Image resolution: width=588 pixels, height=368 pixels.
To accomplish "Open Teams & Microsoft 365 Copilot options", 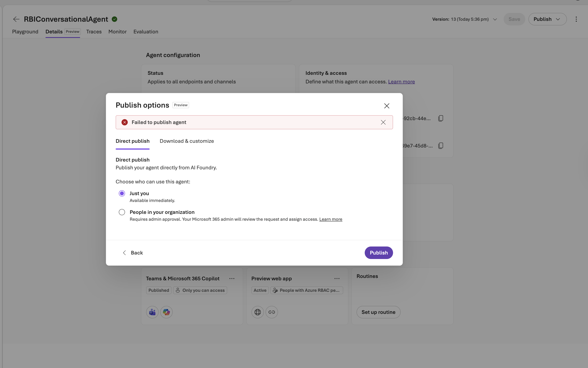I will (232, 278).
